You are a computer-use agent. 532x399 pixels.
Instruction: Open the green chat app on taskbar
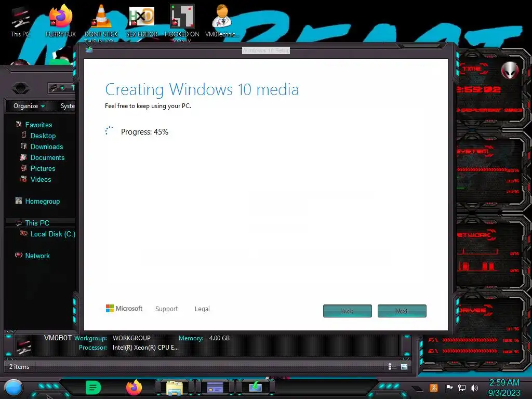pyautogui.click(x=94, y=388)
